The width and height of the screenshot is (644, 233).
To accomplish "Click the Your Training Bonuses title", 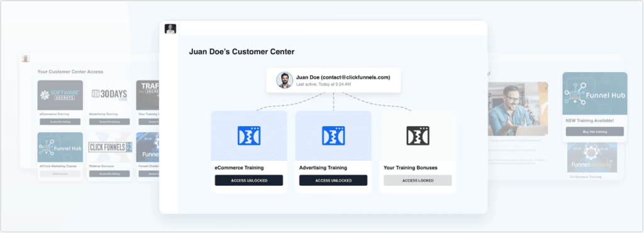I will tap(410, 168).
